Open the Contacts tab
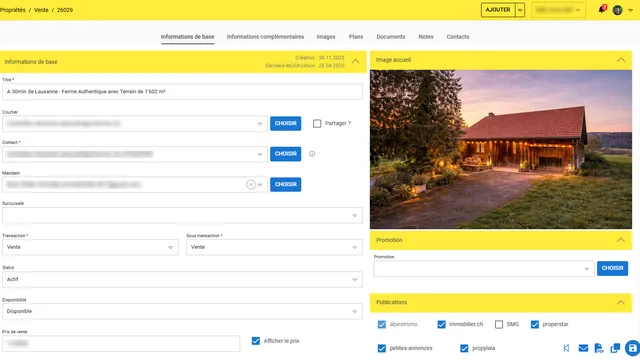Viewport: 640px width, 360px height. click(458, 37)
